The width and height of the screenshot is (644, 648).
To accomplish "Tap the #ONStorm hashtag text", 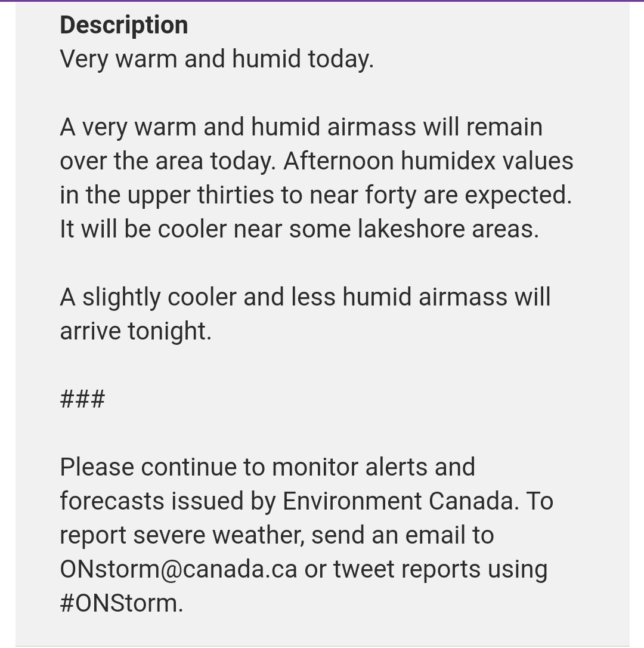I will pos(122,603).
